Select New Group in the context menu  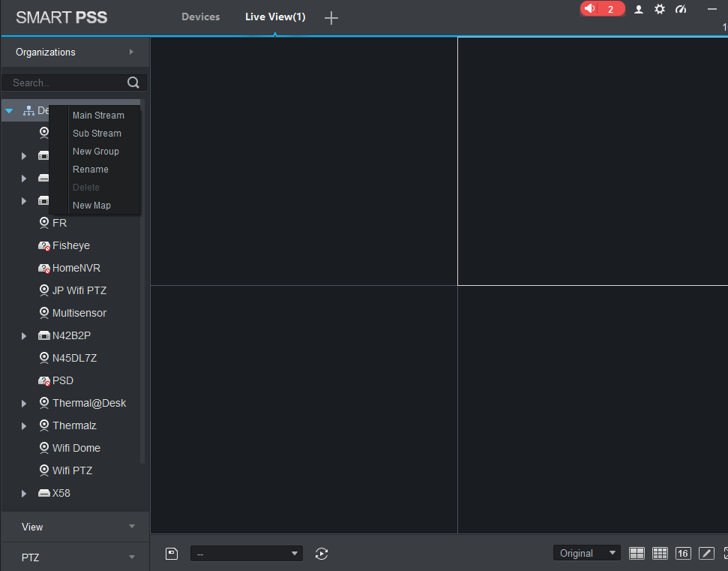pos(96,152)
